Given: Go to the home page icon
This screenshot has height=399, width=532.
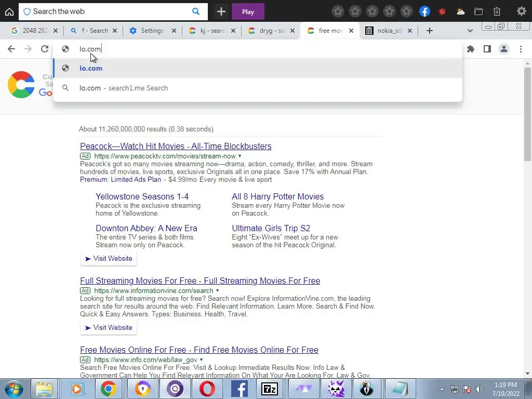Looking at the screenshot, I should (9, 11).
